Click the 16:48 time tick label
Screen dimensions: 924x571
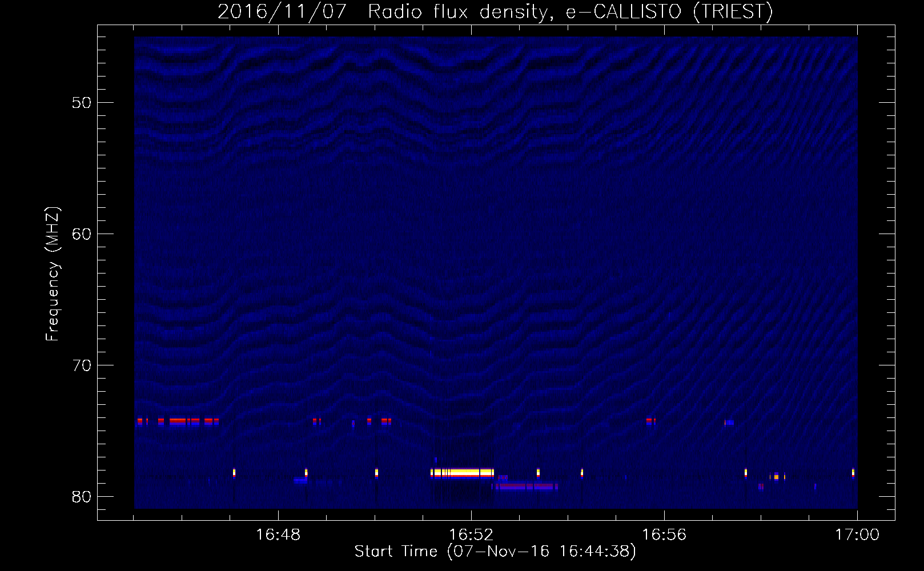278,535
